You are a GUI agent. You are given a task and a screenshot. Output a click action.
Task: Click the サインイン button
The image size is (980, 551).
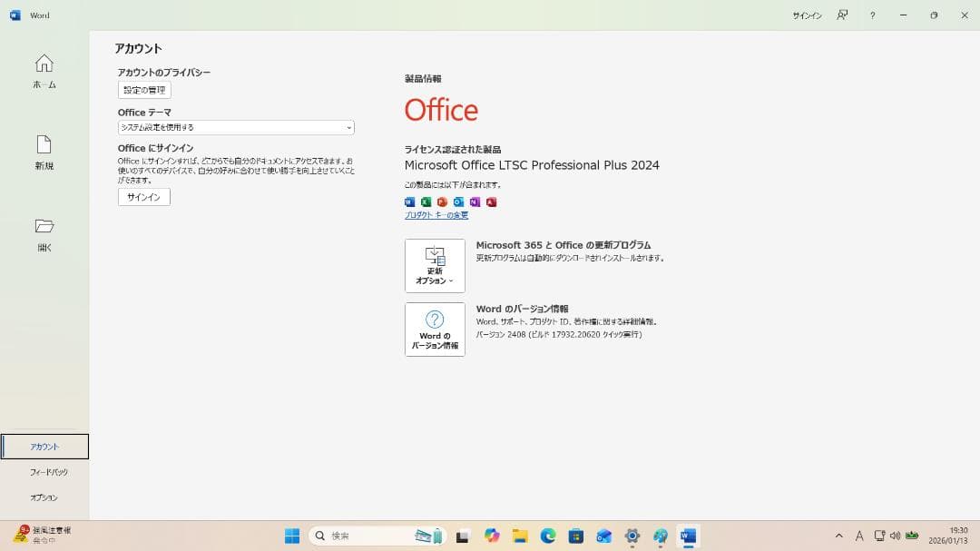point(142,196)
